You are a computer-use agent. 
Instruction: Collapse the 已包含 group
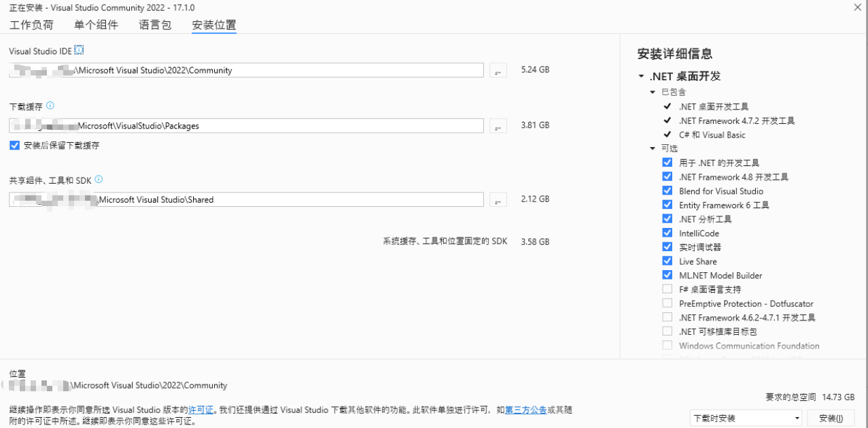(653, 92)
